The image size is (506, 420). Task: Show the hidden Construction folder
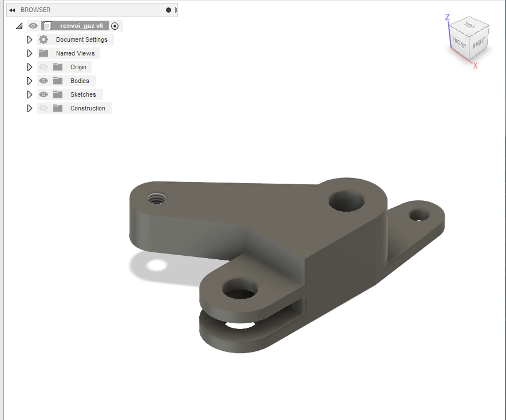(x=44, y=108)
